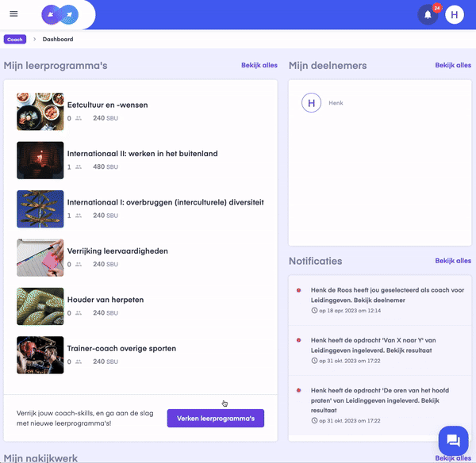Open Internationaal II: werken in het buitenland
476x463 pixels.
coord(142,154)
